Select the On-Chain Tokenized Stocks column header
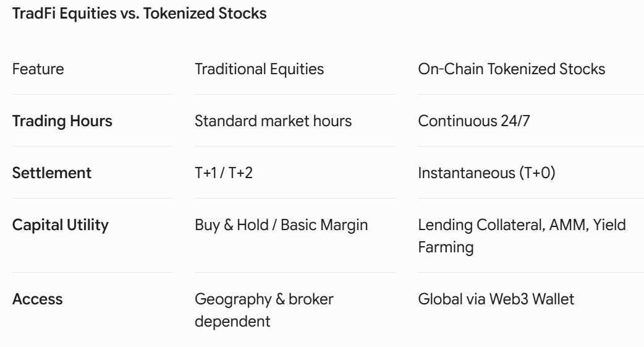This screenshot has width=644, height=347. tap(511, 69)
